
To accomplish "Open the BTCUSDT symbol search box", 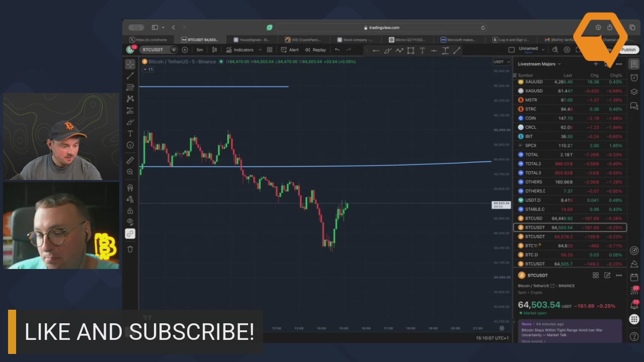I will (x=153, y=50).
